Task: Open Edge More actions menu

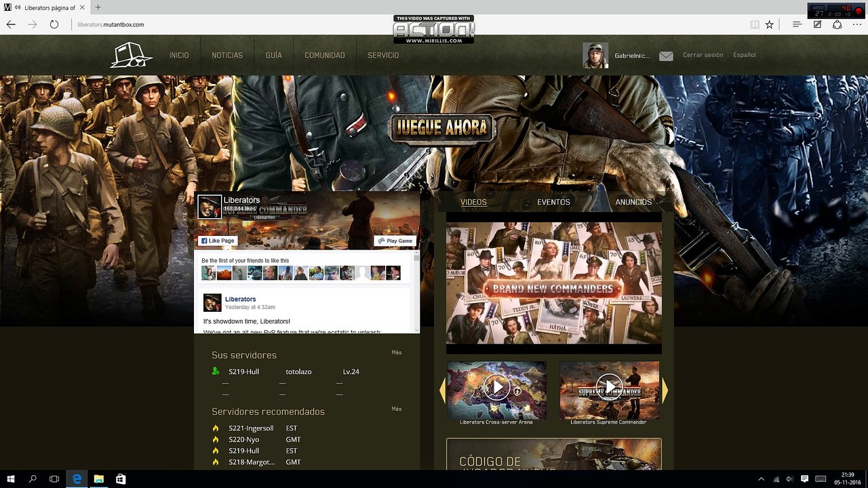Action: tap(857, 24)
